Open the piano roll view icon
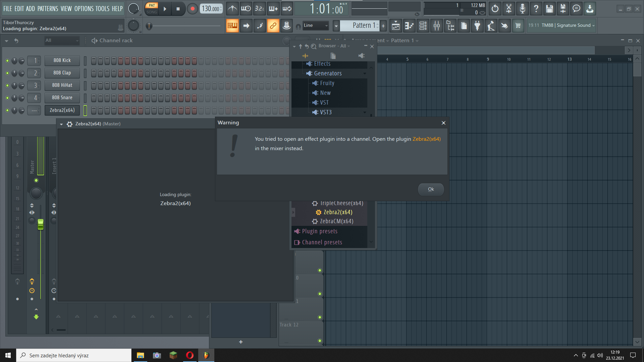The width and height of the screenshot is (644, 362). [409, 25]
